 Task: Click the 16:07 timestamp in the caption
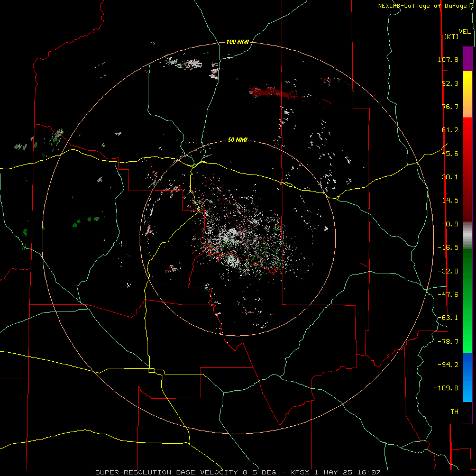tap(368, 472)
